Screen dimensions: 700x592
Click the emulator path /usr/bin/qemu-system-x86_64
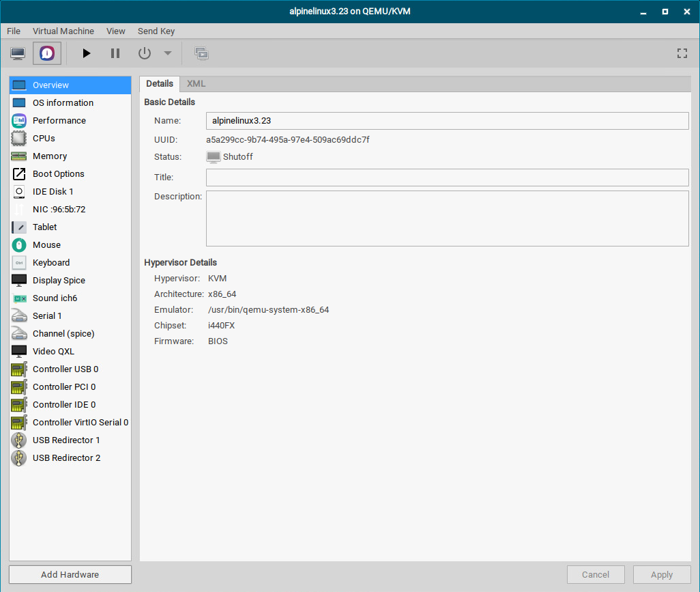click(268, 309)
